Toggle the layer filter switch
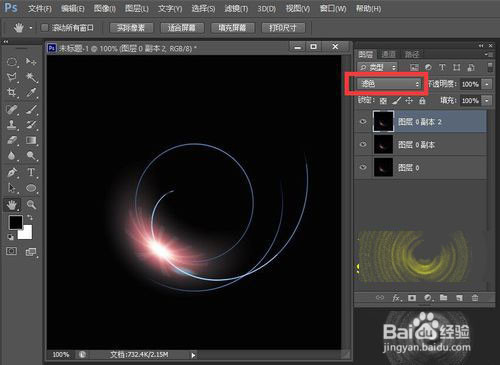The width and height of the screenshot is (500, 365). pyautogui.click(x=490, y=67)
